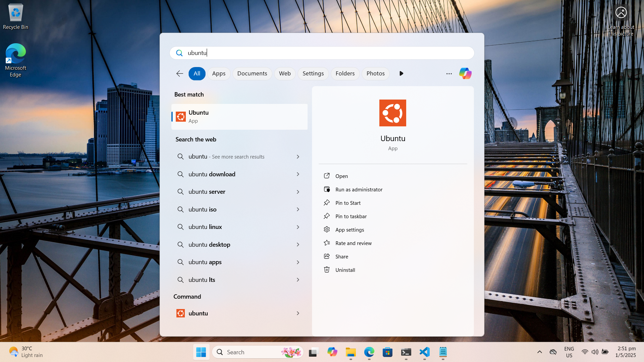The width and height of the screenshot is (644, 362).
Task: Open Copilot from the taskbar
Action: (x=332, y=352)
